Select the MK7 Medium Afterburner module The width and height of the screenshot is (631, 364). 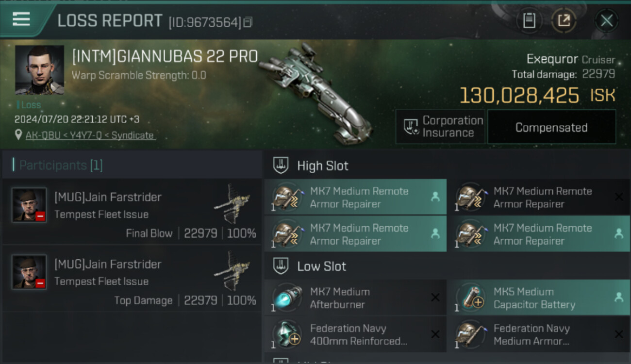pyautogui.click(x=355, y=298)
